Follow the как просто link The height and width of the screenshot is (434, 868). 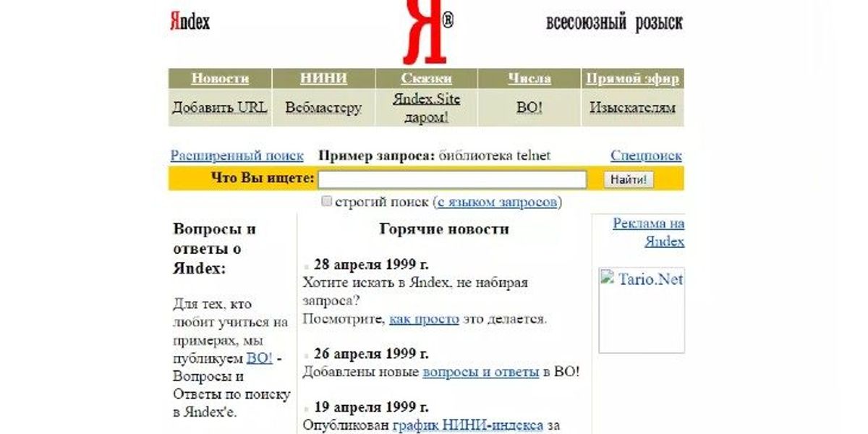click(x=424, y=319)
